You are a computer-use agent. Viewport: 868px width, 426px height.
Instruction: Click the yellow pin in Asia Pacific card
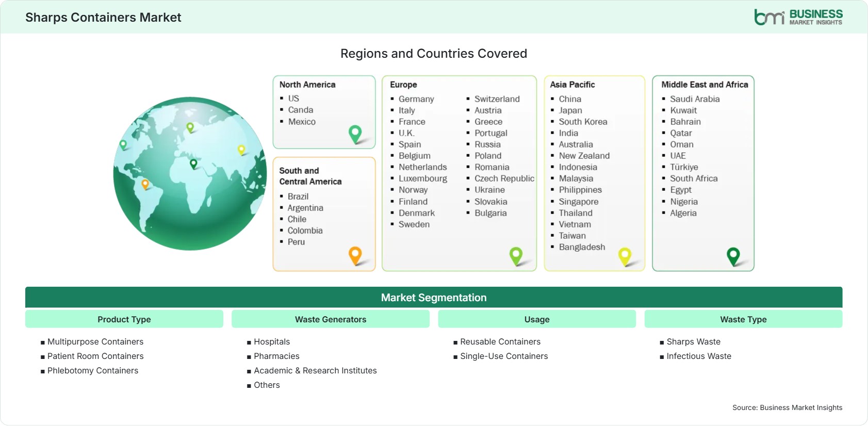pos(625,257)
